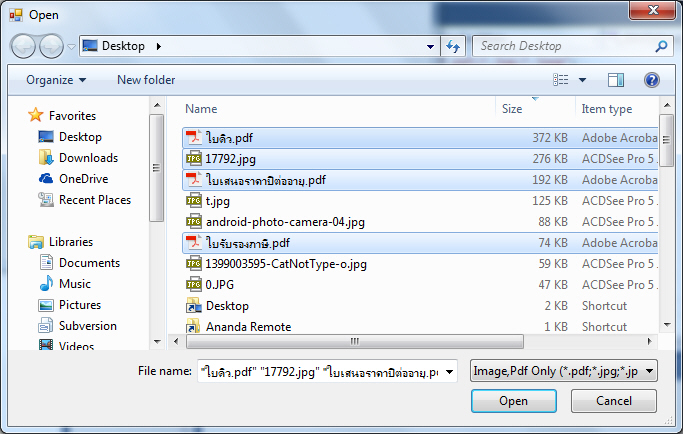Open the Organize menu

[56, 80]
